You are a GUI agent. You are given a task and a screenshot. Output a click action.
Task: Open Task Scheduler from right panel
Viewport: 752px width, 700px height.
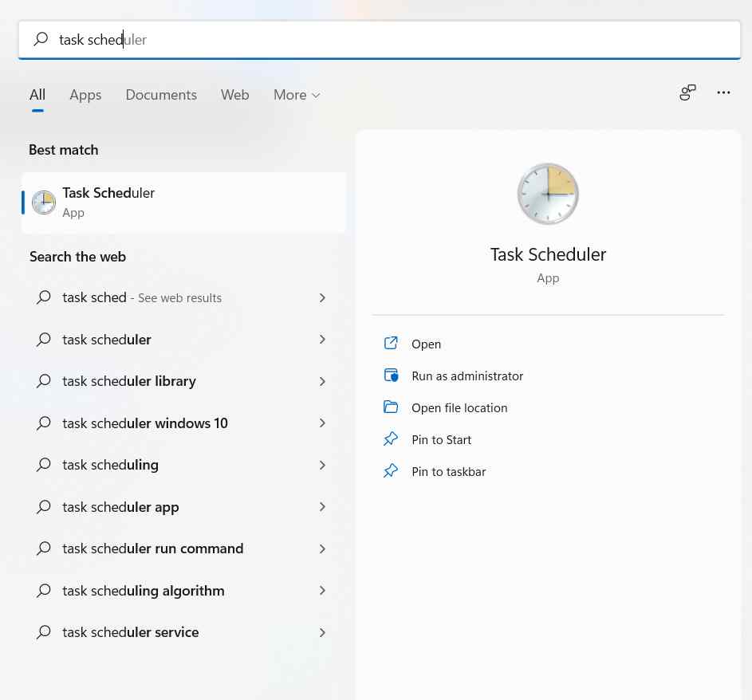click(426, 344)
